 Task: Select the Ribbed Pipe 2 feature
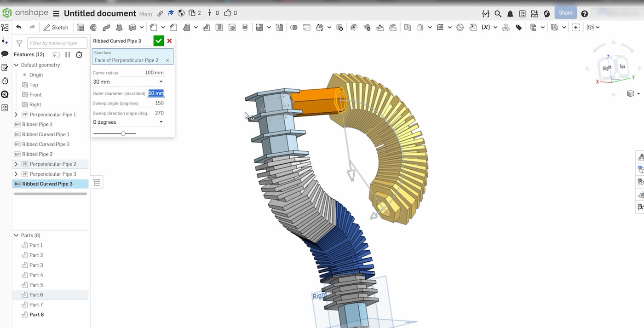point(37,154)
